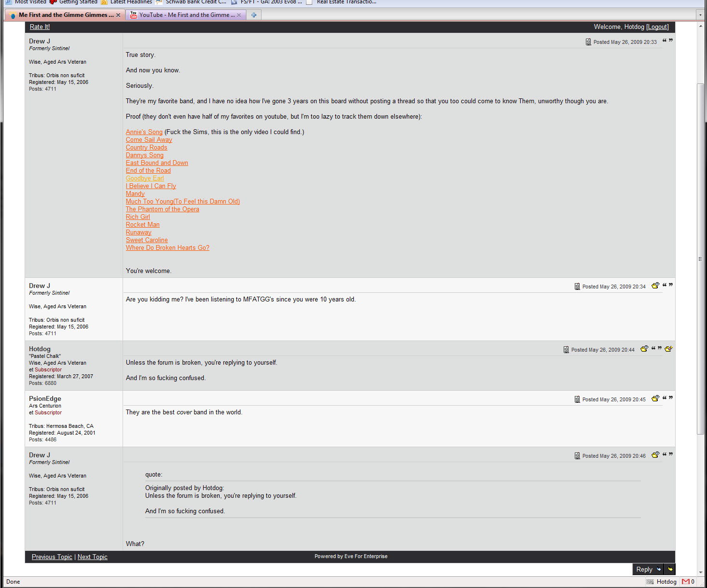Click the edit post icon on Hotdog's post
This screenshot has height=588, width=707.
668,349
